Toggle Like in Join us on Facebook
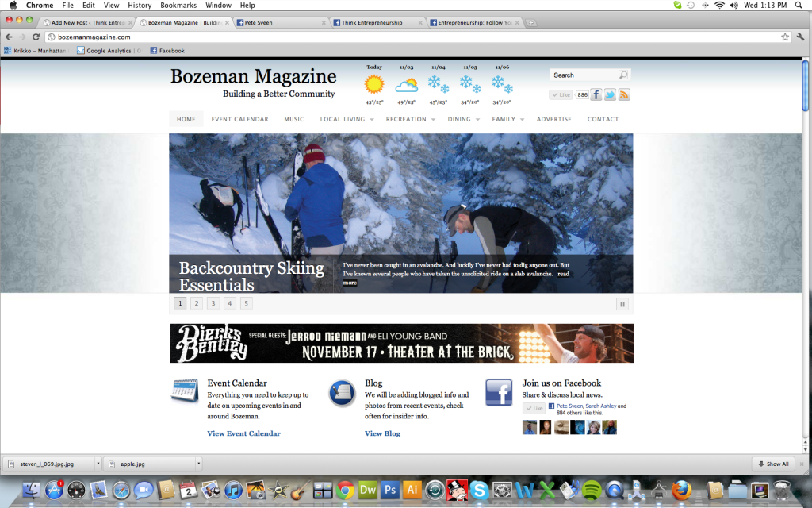Screen dimensions: 812x508 click(x=534, y=409)
